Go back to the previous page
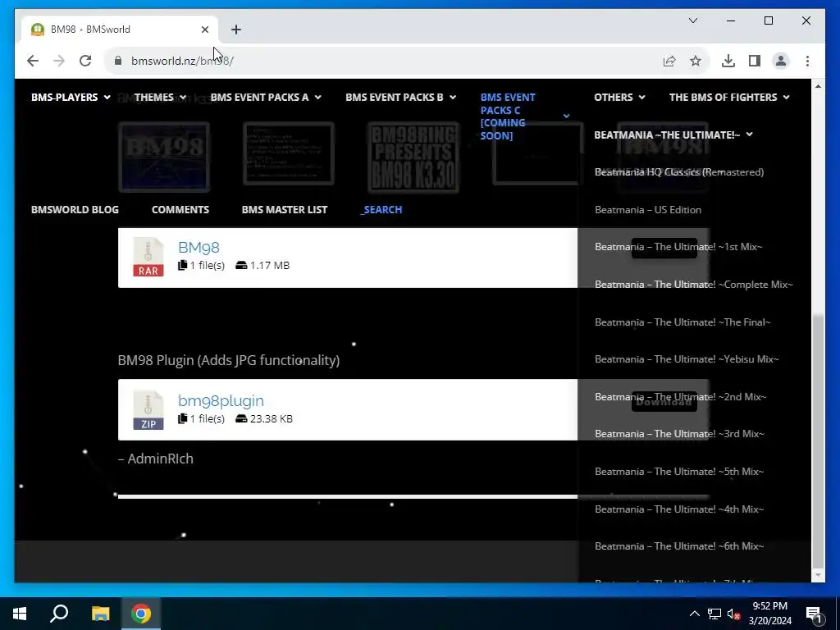The height and width of the screenshot is (630, 840). click(33, 61)
